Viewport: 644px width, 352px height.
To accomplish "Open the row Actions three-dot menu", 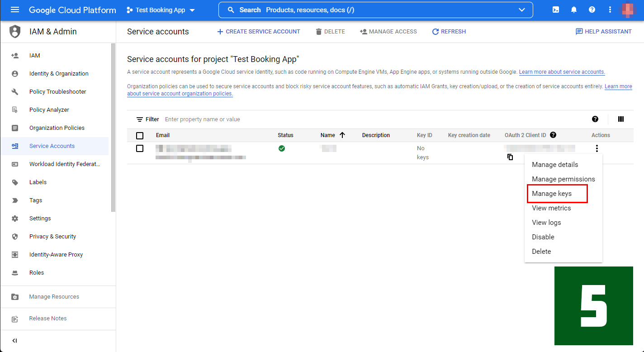I will pyautogui.click(x=597, y=148).
